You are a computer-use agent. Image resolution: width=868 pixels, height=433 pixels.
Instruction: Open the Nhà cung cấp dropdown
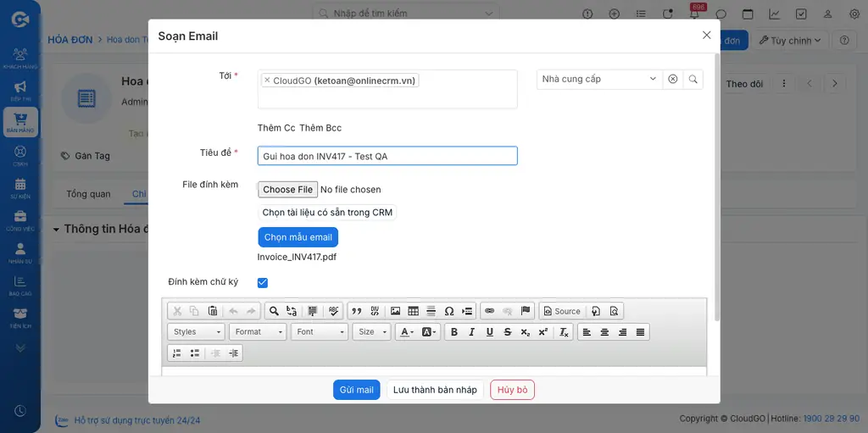coord(599,79)
